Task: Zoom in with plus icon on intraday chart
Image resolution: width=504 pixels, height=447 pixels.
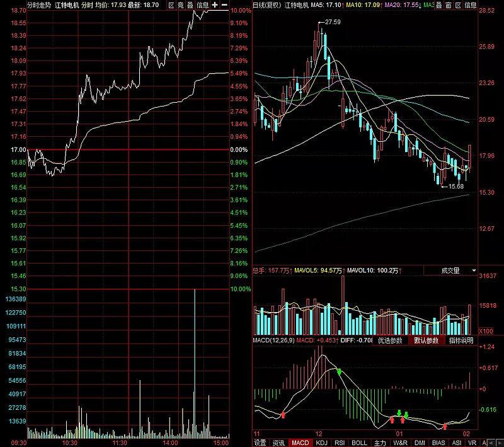Action: 215,5
